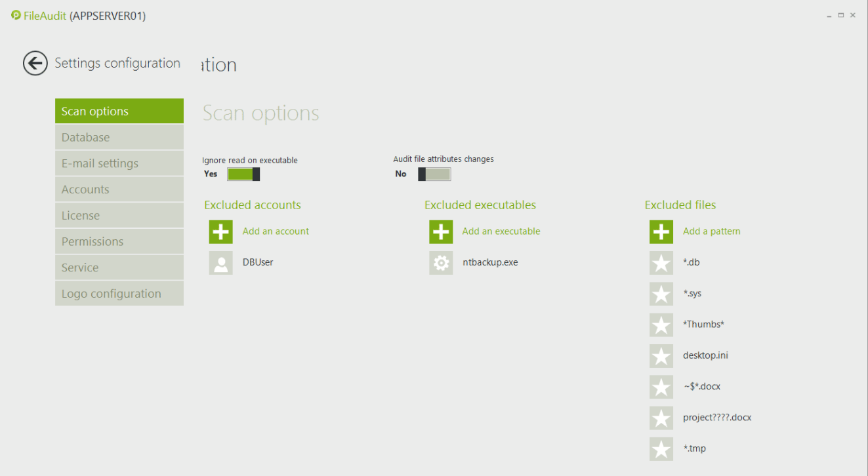The width and height of the screenshot is (868, 476).
Task: Click the back arrow icon
Action: point(35,64)
